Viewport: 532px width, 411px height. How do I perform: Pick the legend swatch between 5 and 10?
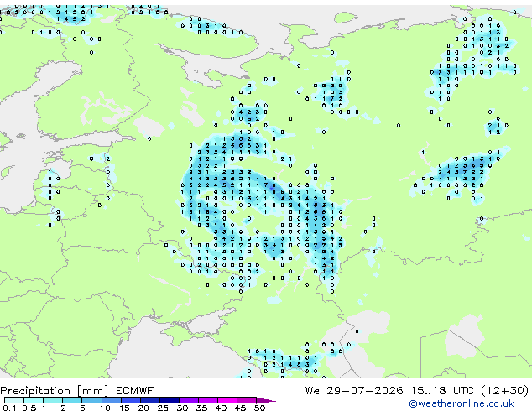coord(91,400)
